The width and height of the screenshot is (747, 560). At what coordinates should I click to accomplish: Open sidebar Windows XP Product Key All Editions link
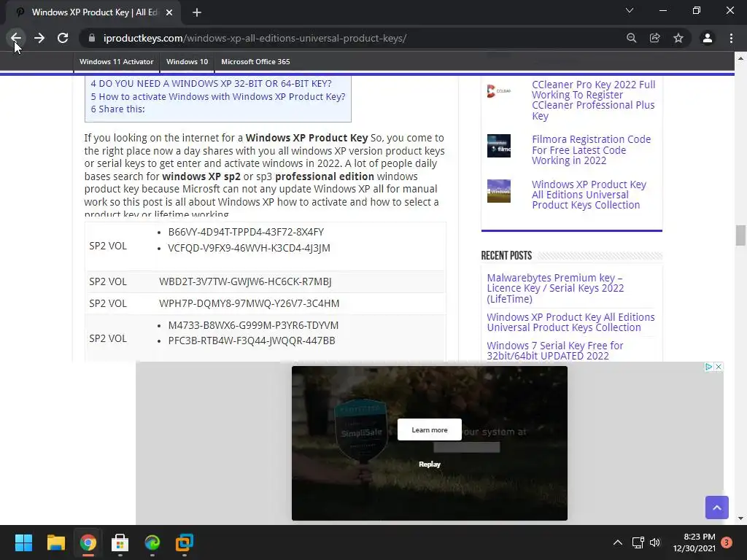click(x=589, y=195)
